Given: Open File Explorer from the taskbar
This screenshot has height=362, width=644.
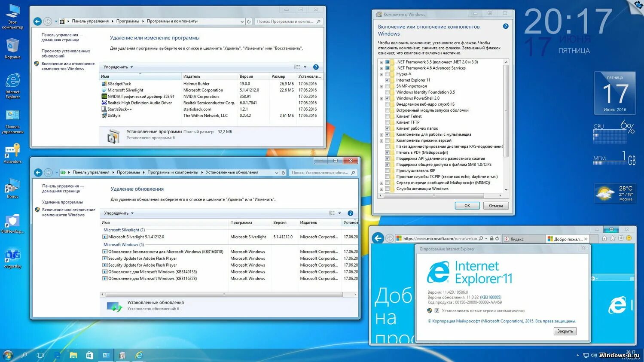Looking at the screenshot, I should (73, 356).
